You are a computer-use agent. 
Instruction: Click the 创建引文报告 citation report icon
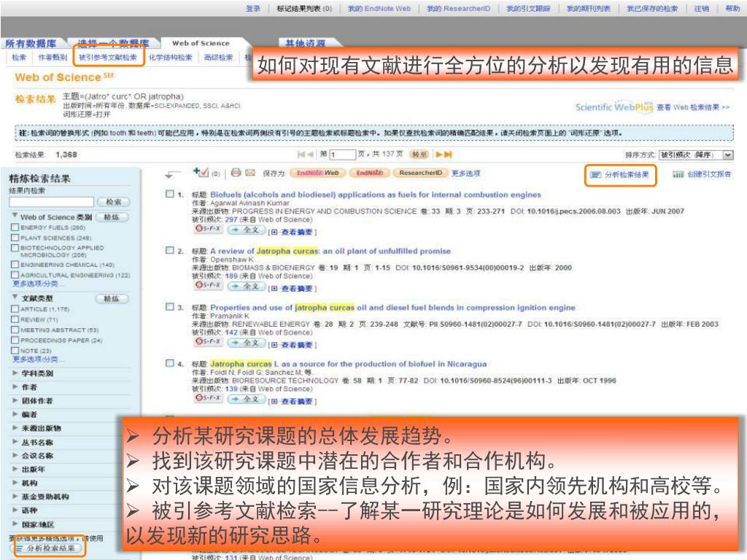678,174
